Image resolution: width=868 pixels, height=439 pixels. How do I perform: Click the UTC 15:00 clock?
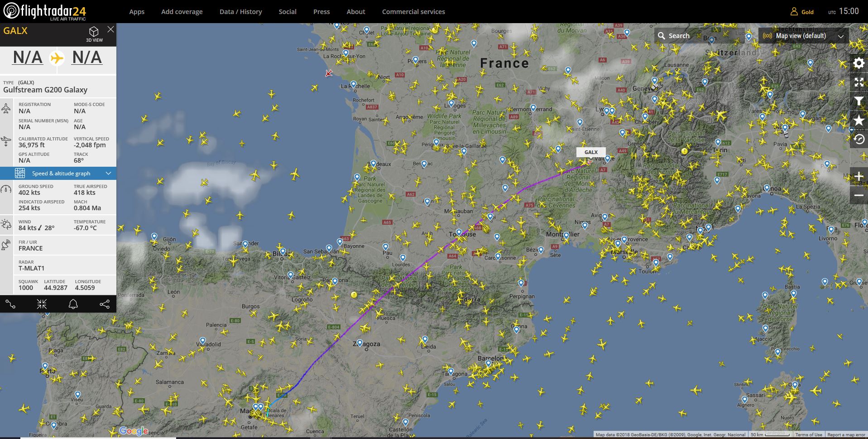pos(844,11)
